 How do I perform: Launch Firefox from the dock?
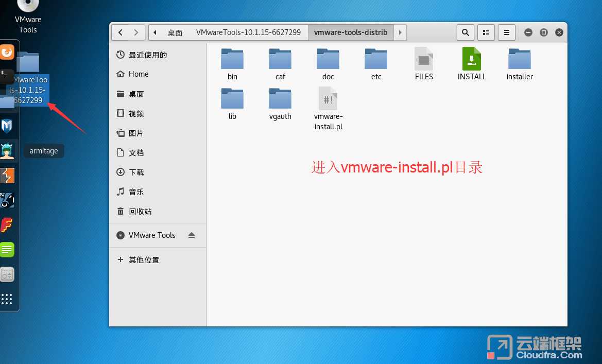(7, 52)
